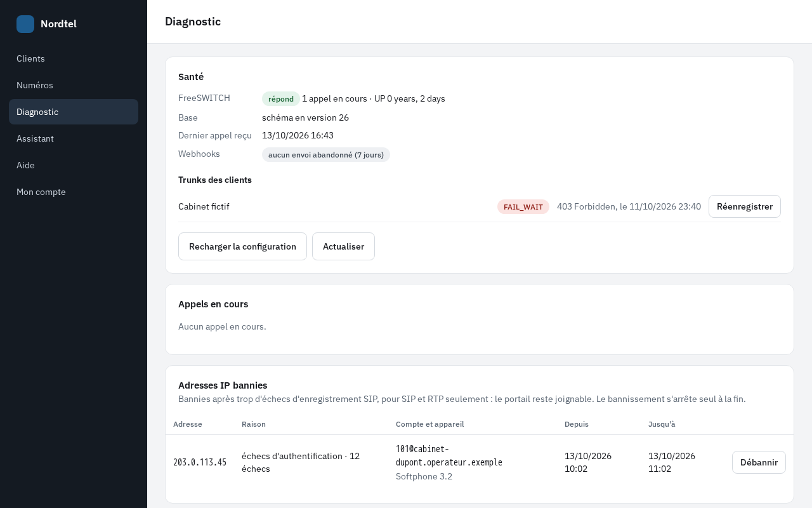Click '403 Forbidden, le 11/10/2026 23:40' text
This screenshot has height=508, width=812.
point(629,206)
